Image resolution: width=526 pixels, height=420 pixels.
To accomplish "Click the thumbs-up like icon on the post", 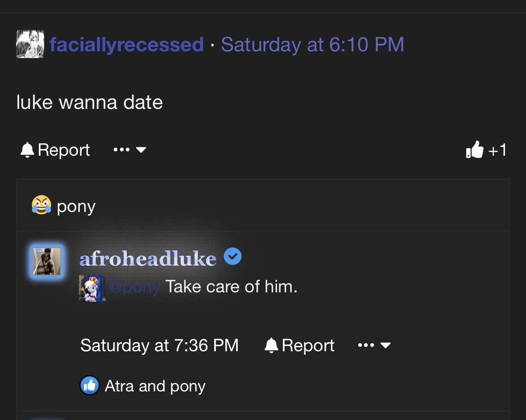I will click(x=475, y=150).
